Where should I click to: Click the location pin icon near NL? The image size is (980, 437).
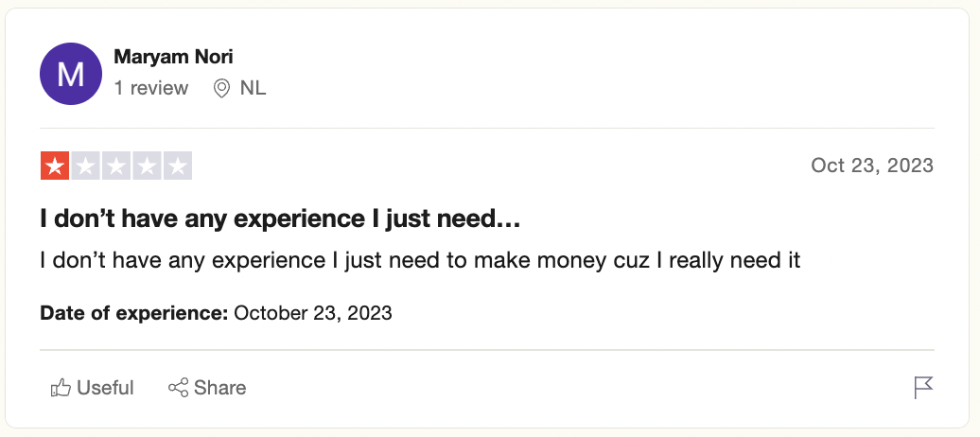(221, 88)
